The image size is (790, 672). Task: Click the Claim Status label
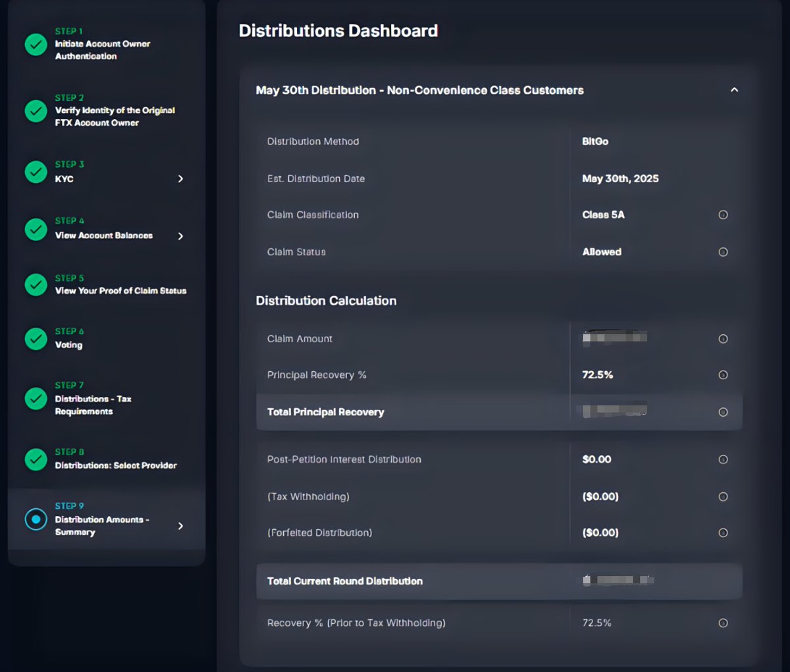[x=296, y=252]
